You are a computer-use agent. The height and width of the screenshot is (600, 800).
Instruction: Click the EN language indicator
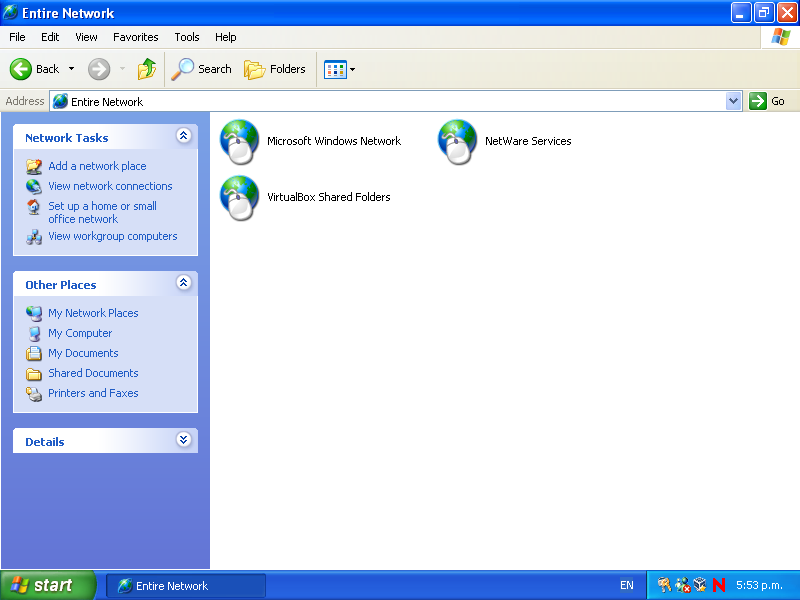pyautogui.click(x=627, y=585)
